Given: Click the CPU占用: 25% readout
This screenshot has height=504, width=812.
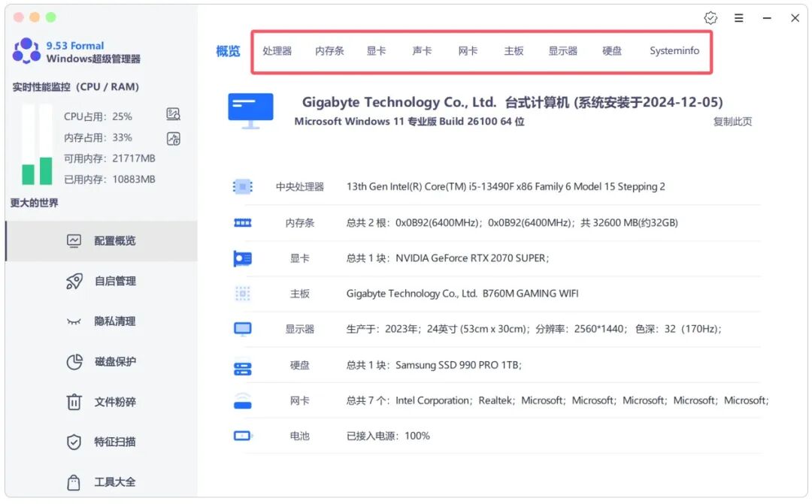Looking at the screenshot, I should pos(98,116).
